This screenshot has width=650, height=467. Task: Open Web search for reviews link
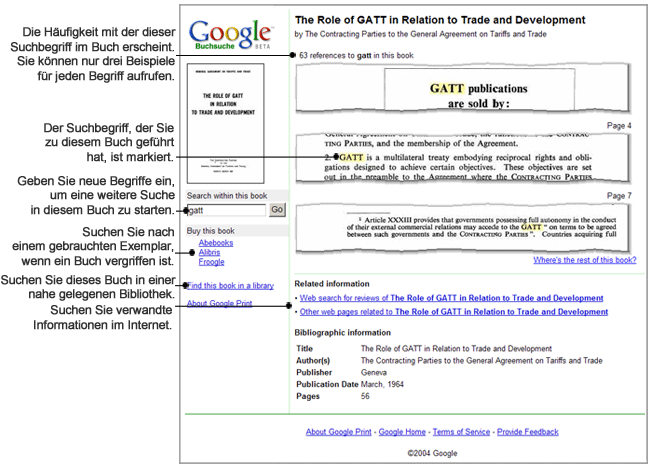[453, 298]
